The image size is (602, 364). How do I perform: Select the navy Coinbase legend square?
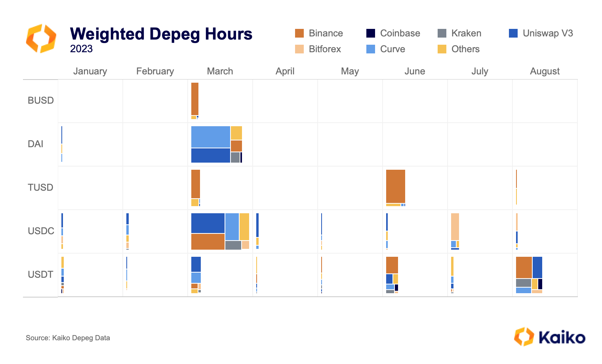click(x=370, y=33)
